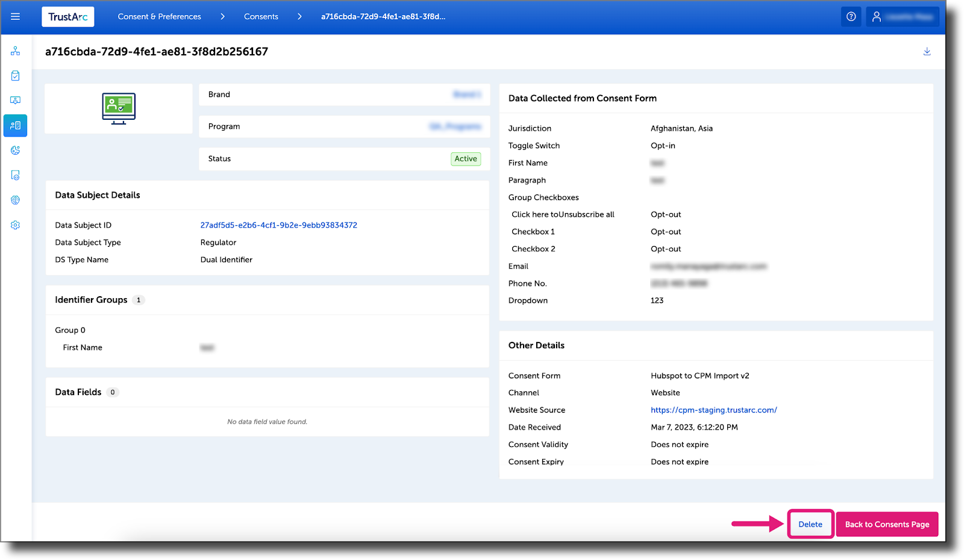
Task: Download the consent record via download icon
Action: 927,52
